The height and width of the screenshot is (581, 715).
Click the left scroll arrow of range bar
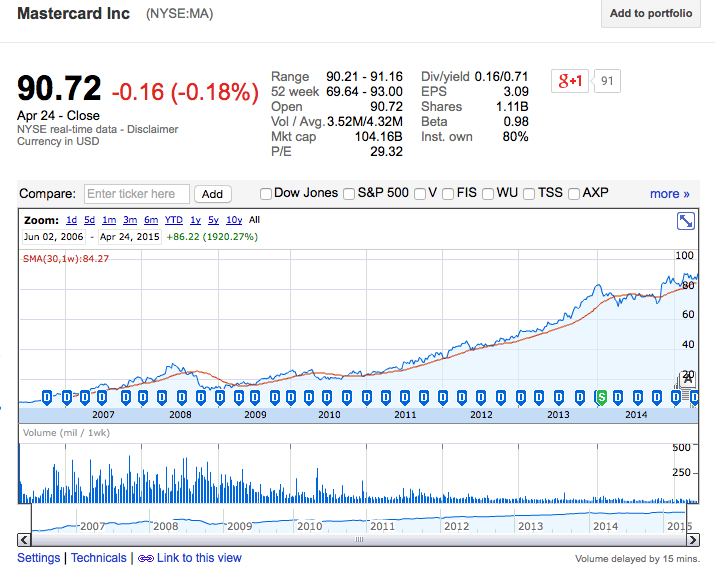(24, 540)
